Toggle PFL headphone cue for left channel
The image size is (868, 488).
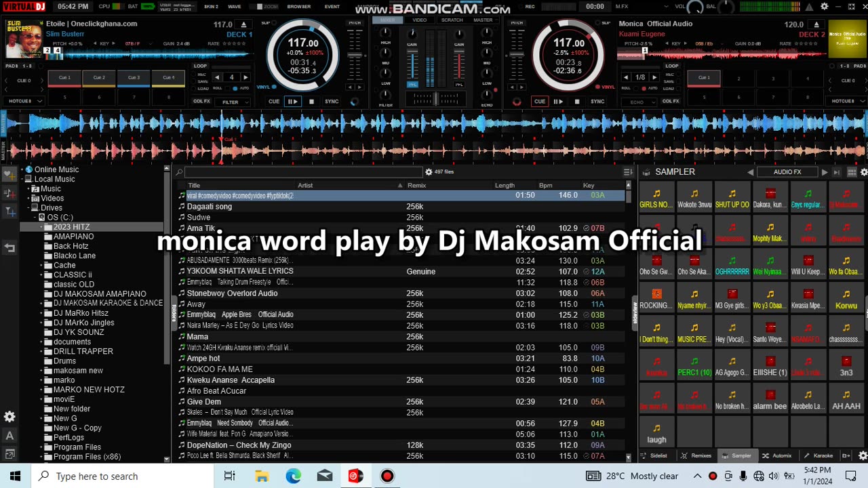(x=412, y=85)
